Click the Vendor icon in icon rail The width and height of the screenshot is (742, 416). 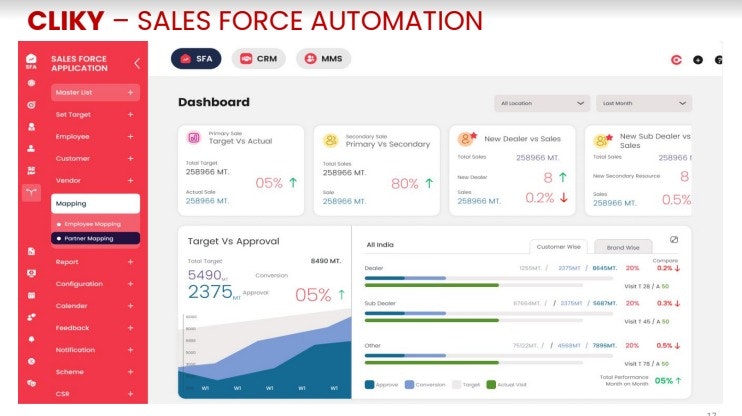[x=31, y=170]
